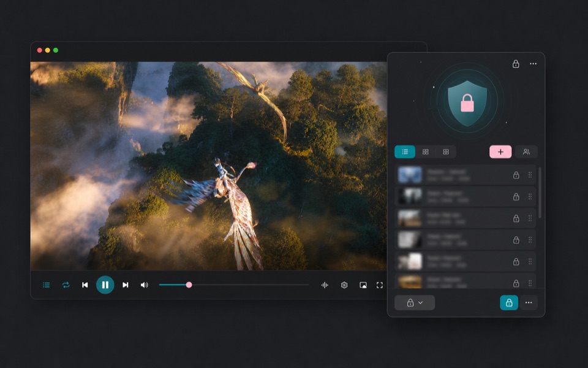Switch to the middle grid view tab
Screen dimensions: 588x368
pos(425,151)
